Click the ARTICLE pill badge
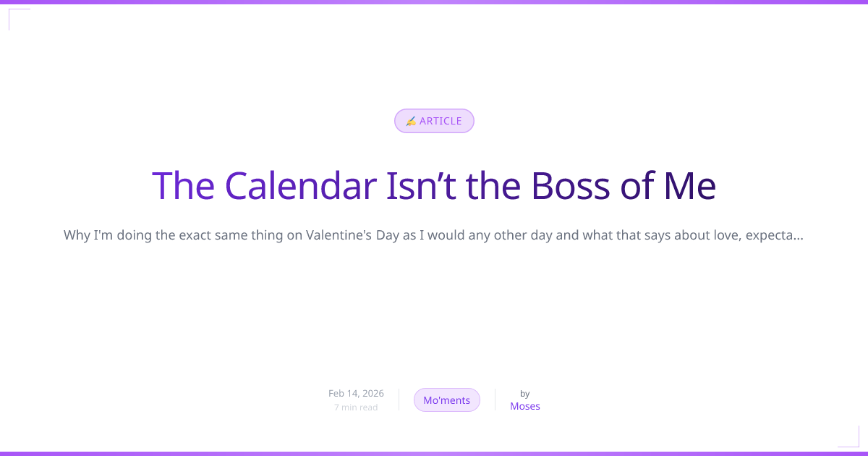 434,121
